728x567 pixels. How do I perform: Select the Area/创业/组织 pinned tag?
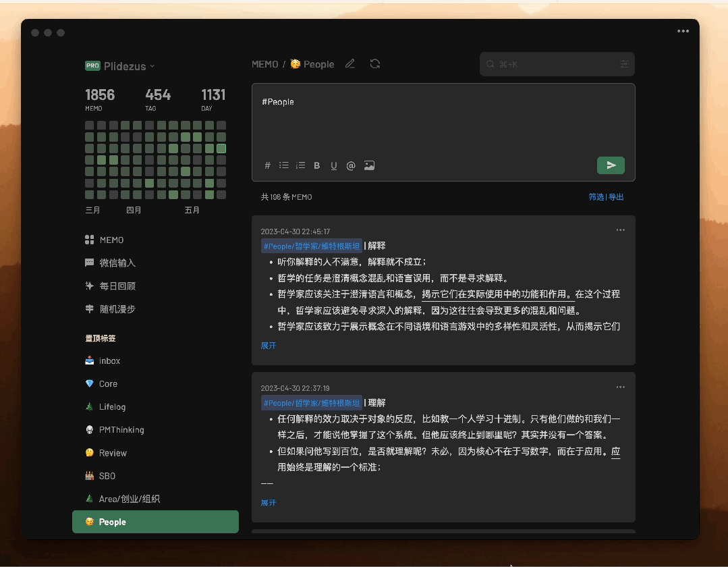[155, 499]
